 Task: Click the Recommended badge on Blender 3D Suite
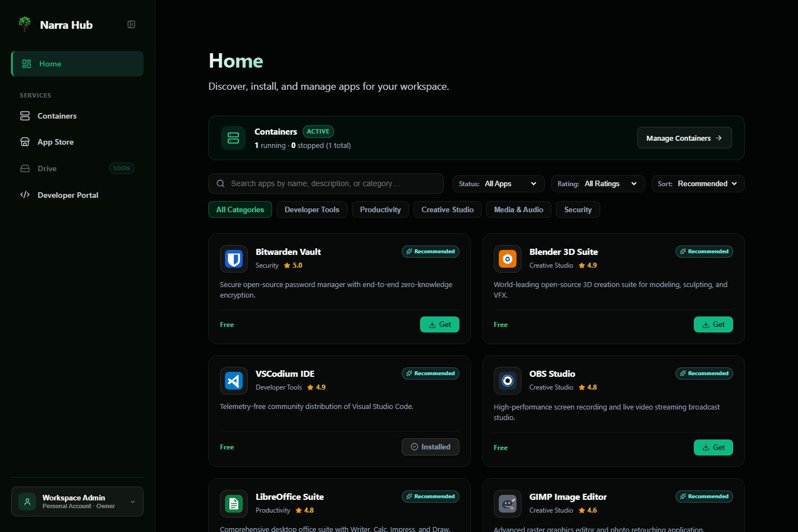coord(704,252)
